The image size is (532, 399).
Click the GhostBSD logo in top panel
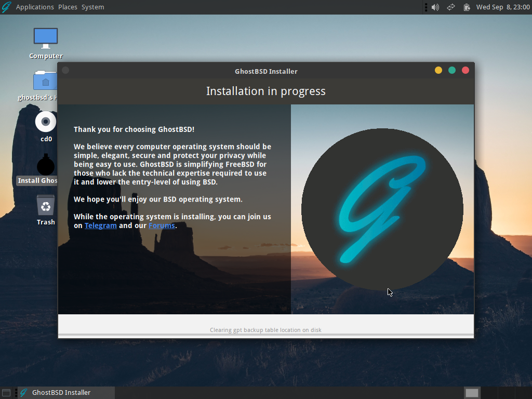point(6,7)
